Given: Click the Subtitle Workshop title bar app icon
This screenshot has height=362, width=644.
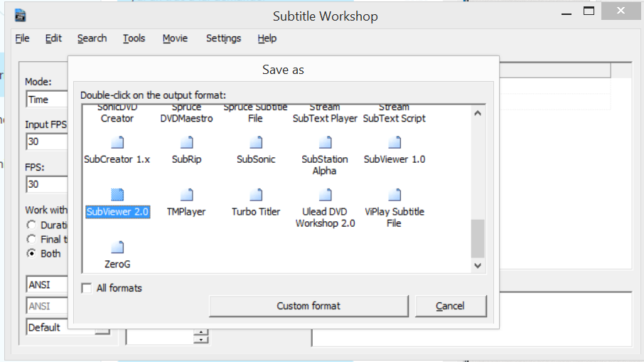Looking at the screenshot, I should tap(20, 16).
